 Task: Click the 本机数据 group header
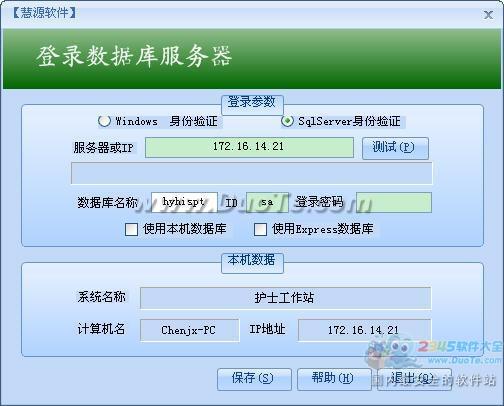(x=252, y=261)
